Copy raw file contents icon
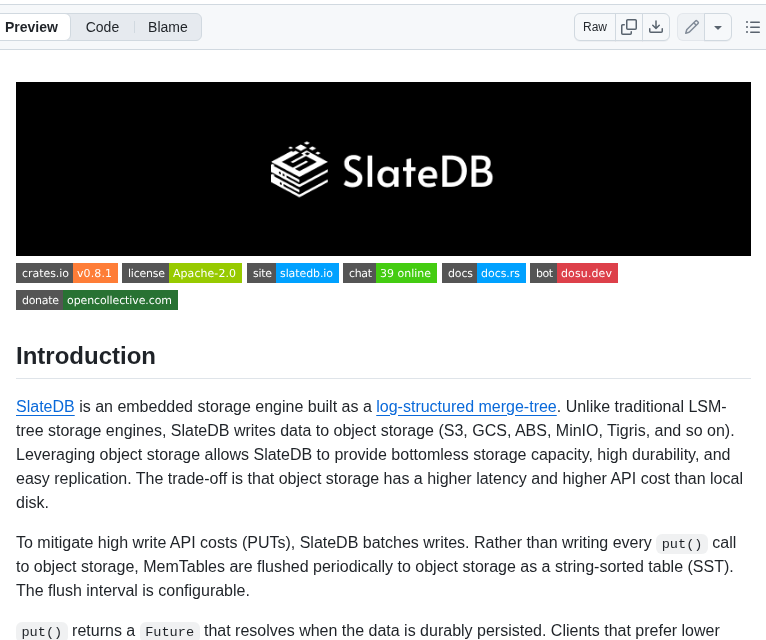Screen dimensions: 766x640 click(629, 27)
